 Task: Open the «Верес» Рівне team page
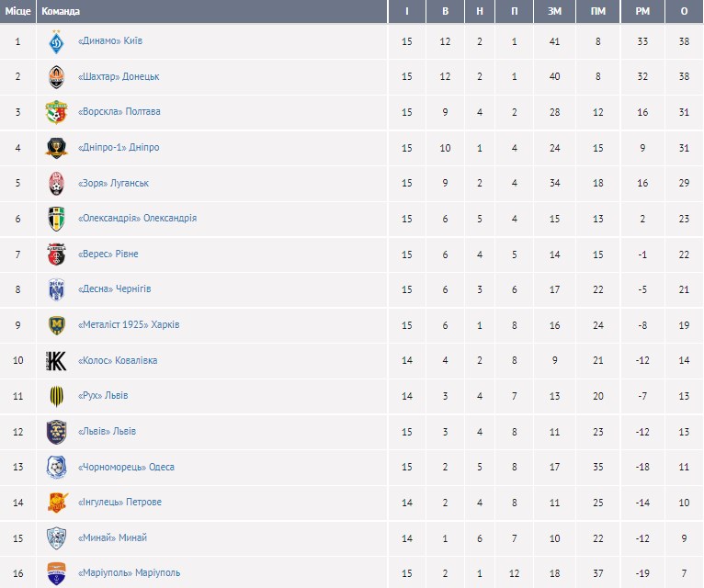point(108,254)
